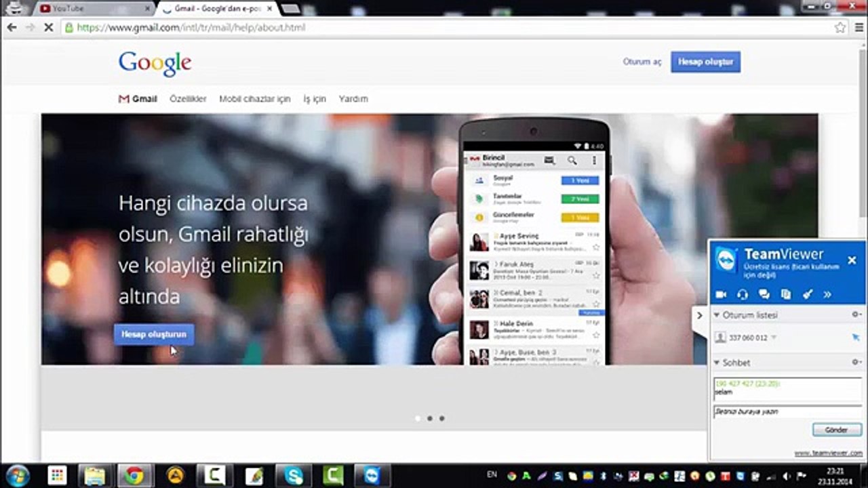
Task: Start a video call in TeamViewer
Action: click(x=721, y=294)
